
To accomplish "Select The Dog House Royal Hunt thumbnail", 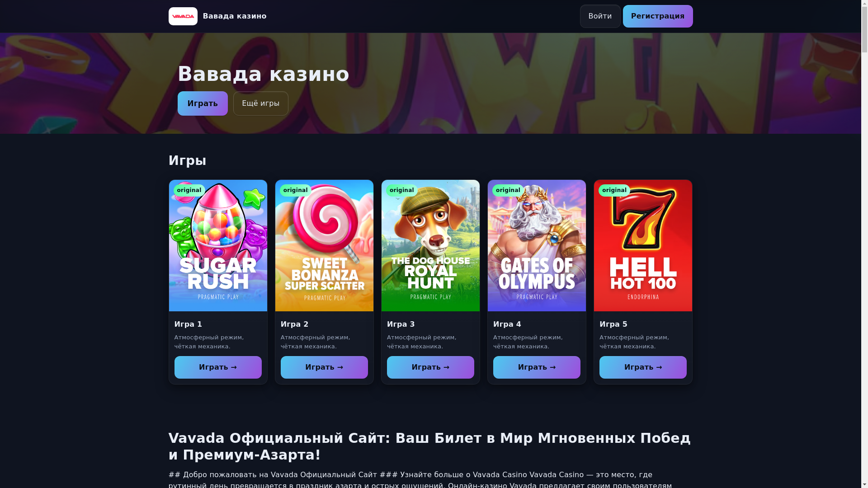I will tap(430, 246).
